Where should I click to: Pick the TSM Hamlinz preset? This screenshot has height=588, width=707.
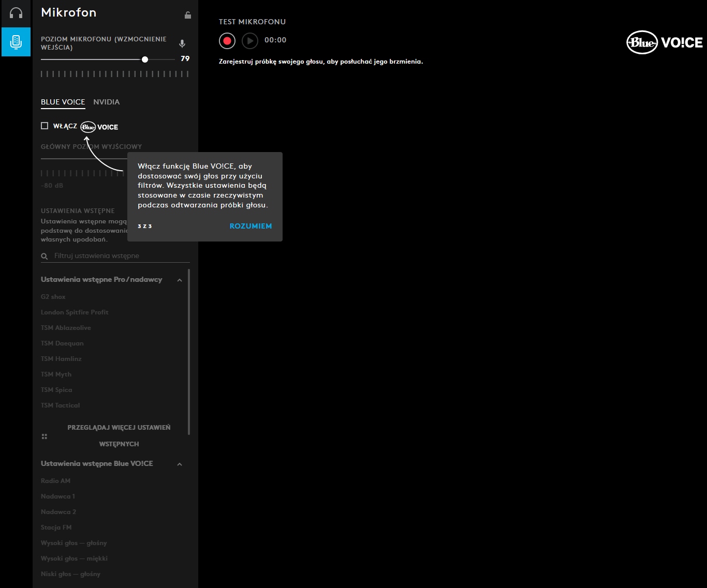[61, 359]
